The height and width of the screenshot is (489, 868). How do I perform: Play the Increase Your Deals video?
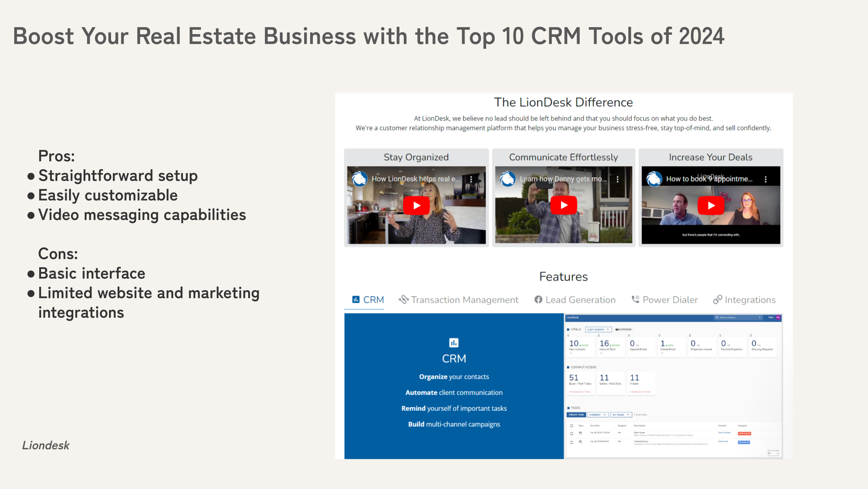click(711, 205)
